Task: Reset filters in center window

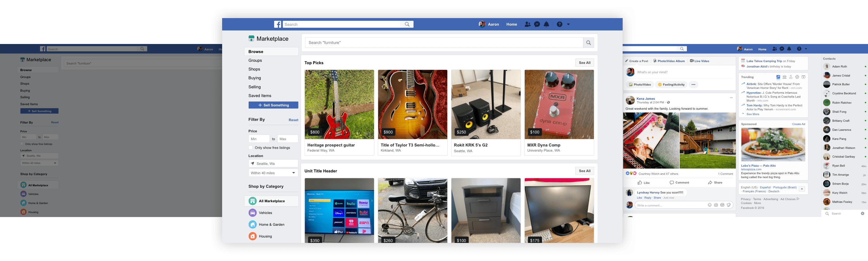Action: tap(293, 120)
